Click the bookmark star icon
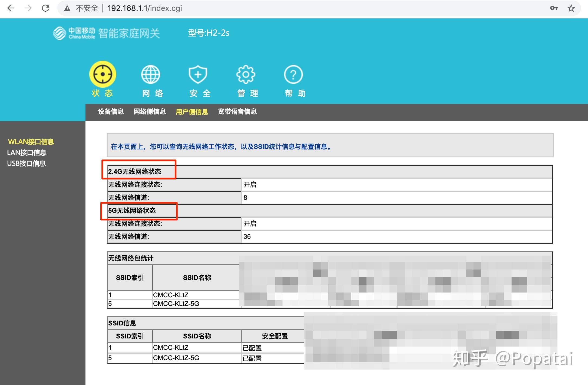Image resolution: width=588 pixels, height=385 pixels. pos(571,8)
